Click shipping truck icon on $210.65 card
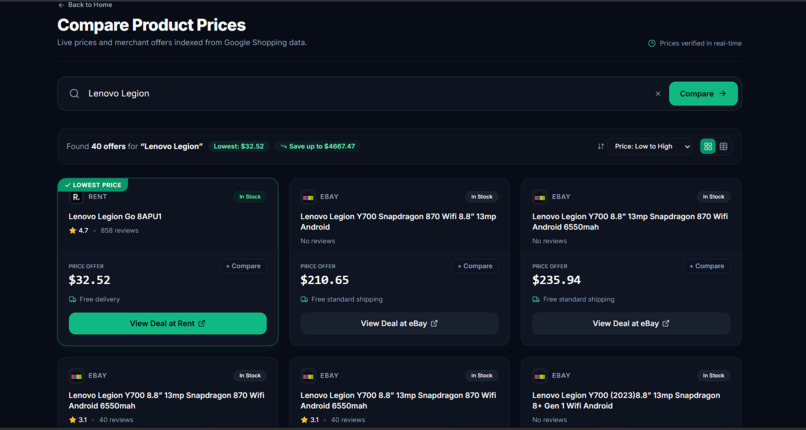Viewport: 806px width, 430px height. pos(304,299)
